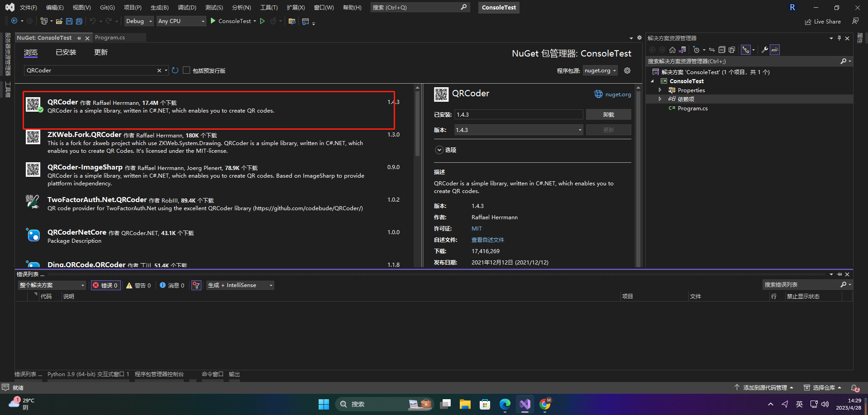Screen dimensions: 868x415
Task: Open the Debug configuration dropdown
Action: coord(139,21)
